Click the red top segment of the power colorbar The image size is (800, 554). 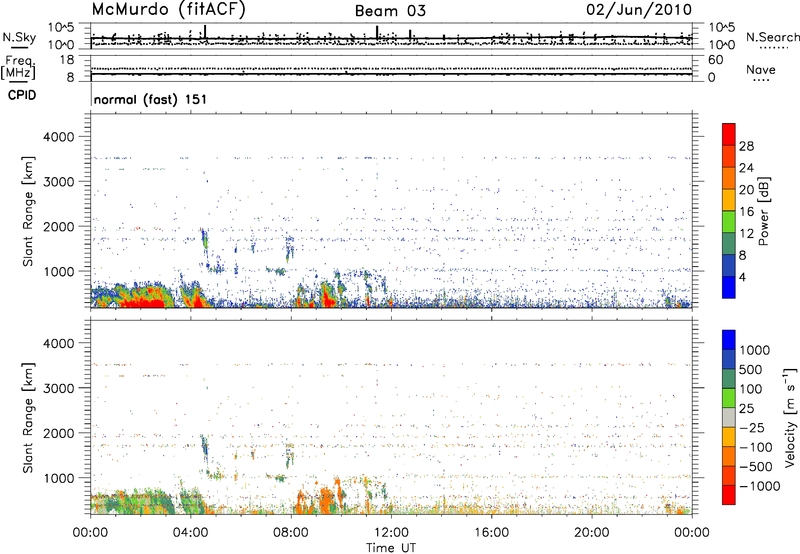point(729,134)
